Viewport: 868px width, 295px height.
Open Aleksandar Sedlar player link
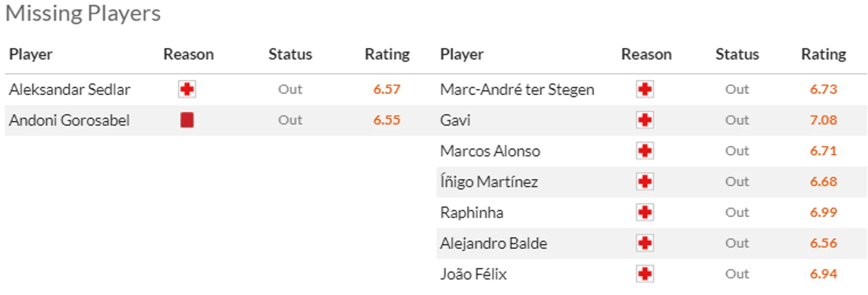70,90
